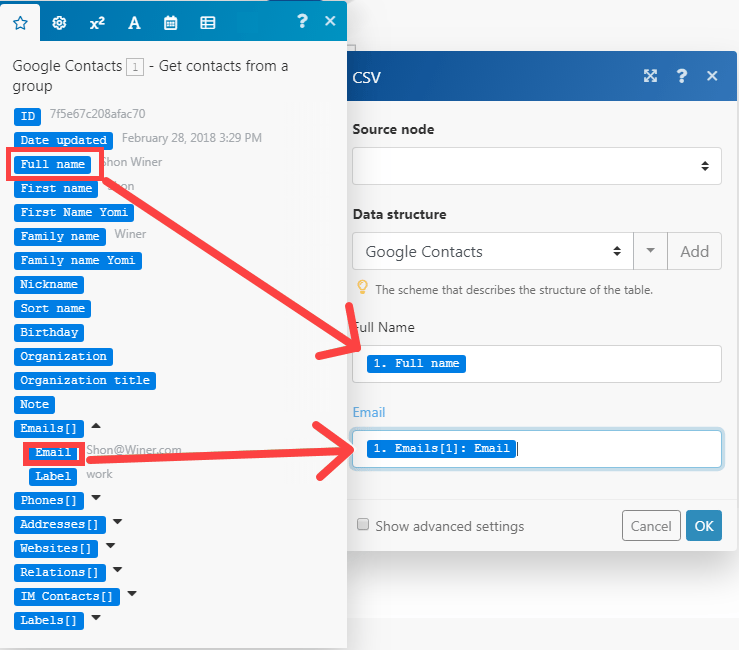The height and width of the screenshot is (650, 739).
Task: Expand the Labels[] array
Action: tap(96, 618)
